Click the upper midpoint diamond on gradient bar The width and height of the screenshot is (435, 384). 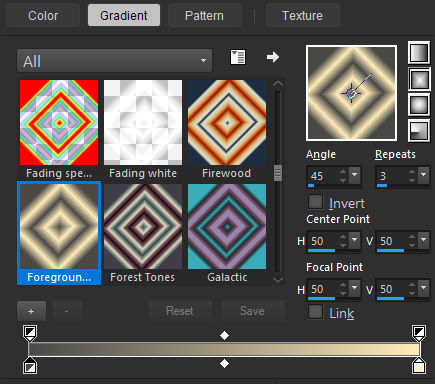pos(225,335)
